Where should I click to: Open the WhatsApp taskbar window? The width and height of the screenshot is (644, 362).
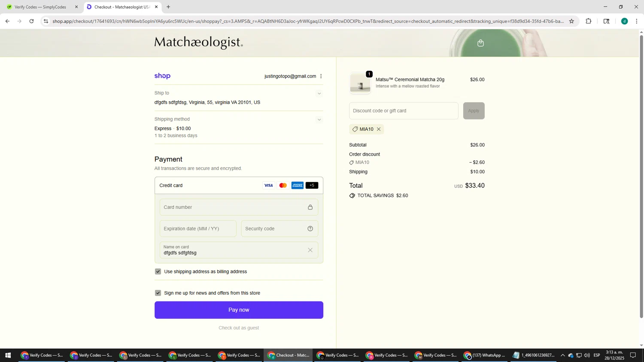click(485, 355)
